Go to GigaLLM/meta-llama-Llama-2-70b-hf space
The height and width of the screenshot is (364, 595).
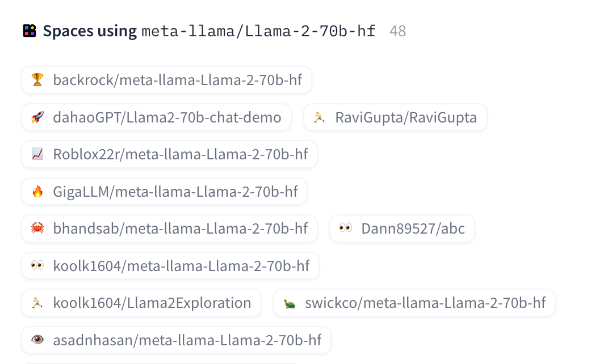click(175, 192)
